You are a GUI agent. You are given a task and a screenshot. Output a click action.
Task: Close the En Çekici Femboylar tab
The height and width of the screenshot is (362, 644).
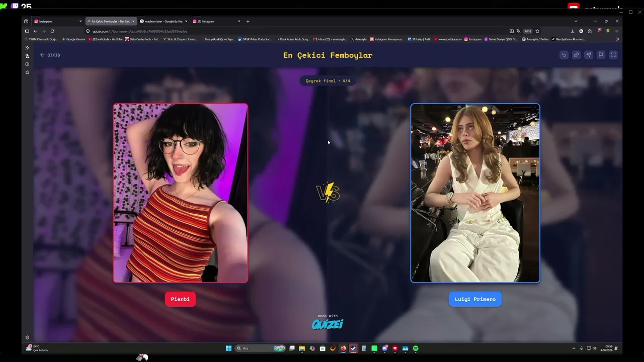[133, 21]
